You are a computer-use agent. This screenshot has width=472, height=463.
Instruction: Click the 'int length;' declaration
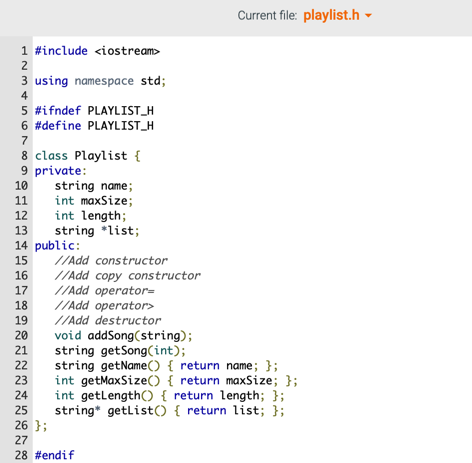coord(90,216)
